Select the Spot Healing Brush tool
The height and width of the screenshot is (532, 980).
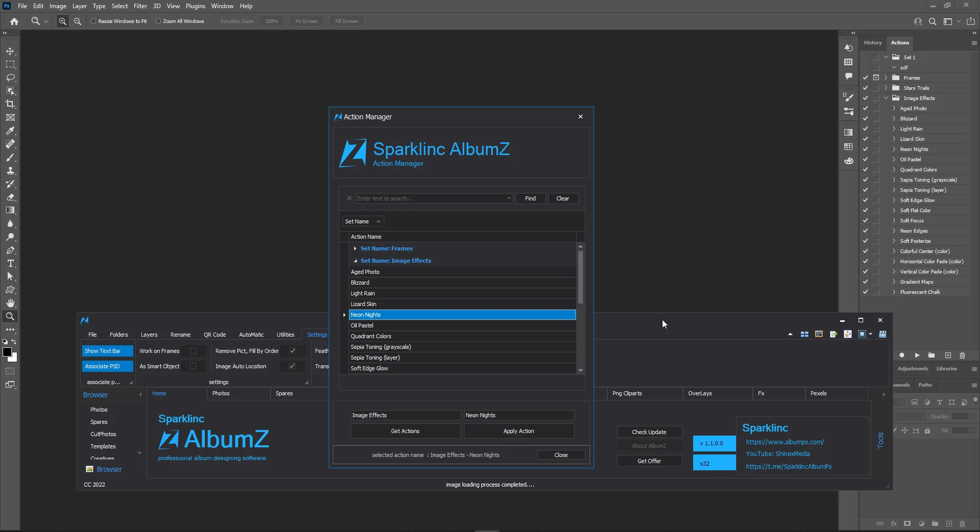tap(10, 144)
